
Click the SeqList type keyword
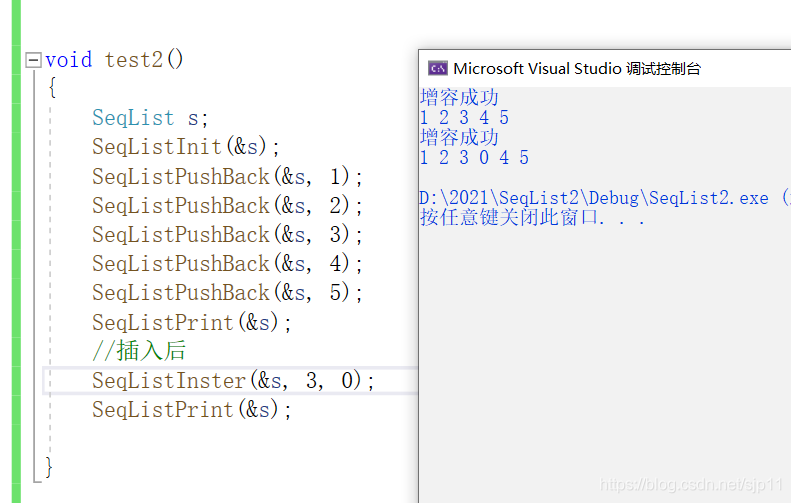(x=133, y=118)
